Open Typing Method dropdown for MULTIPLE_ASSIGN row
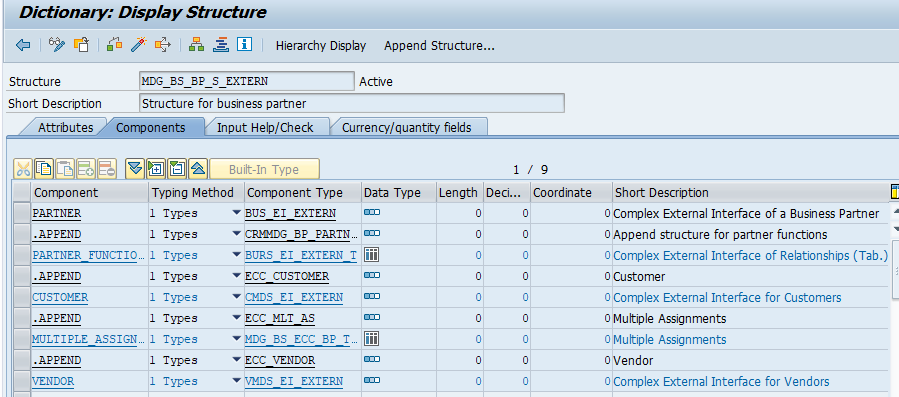This screenshot has width=899, height=397. tap(236, 339)
